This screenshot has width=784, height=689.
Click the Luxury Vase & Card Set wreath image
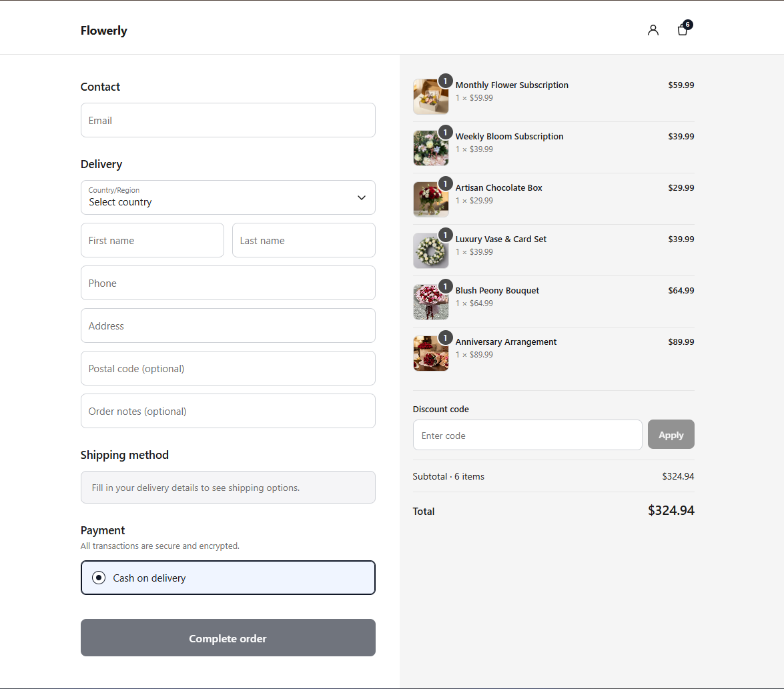pos(430,251)
